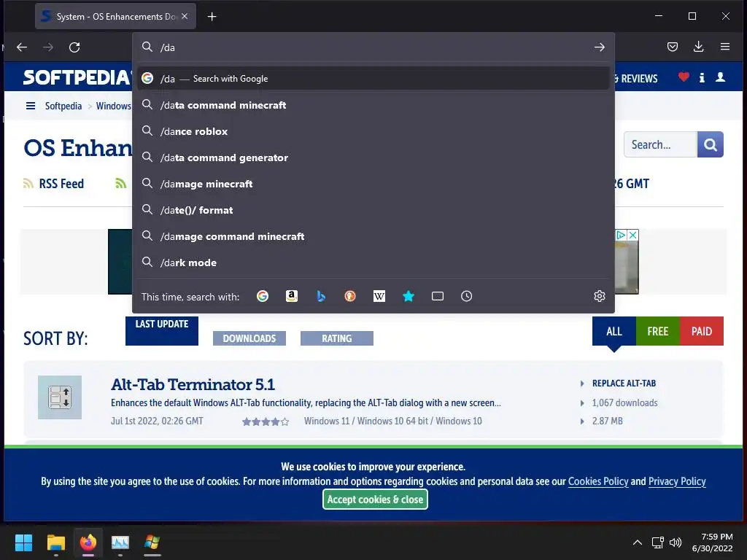Click the AdChoices triangle icon
The height and width of the screenshot is (560, 747).
point(621,236)
